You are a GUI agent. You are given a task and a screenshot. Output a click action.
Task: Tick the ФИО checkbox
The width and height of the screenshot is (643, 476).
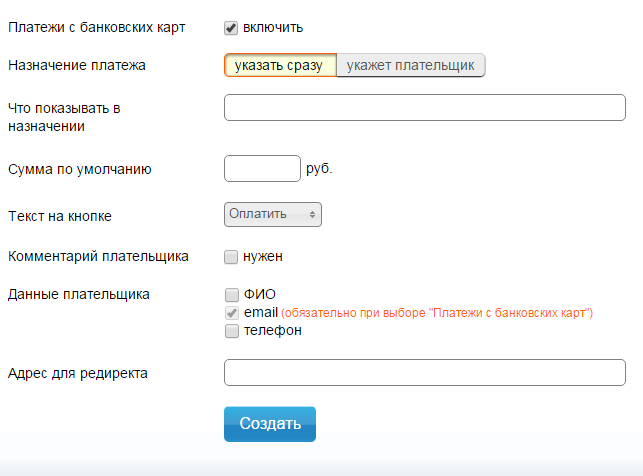coord(232,295)
